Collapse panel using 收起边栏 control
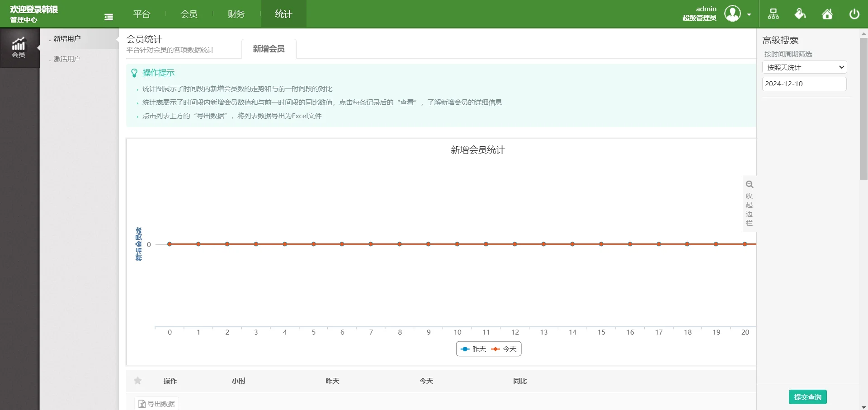 749,210
